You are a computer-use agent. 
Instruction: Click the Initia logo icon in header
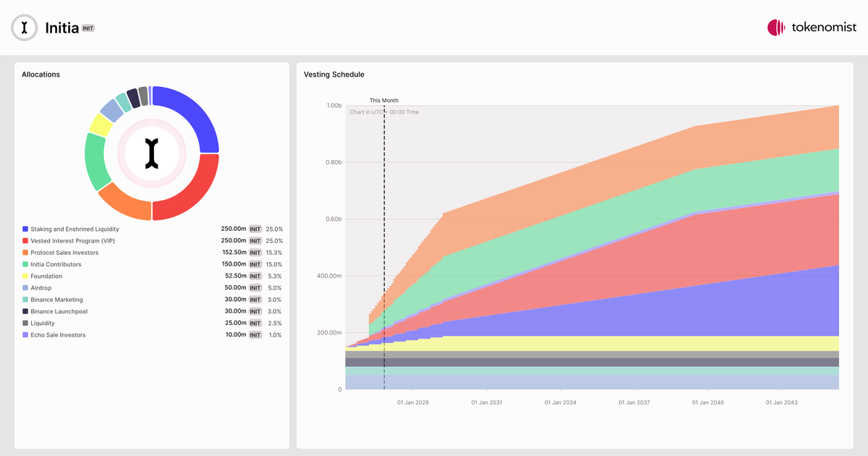tap(25, 28)
